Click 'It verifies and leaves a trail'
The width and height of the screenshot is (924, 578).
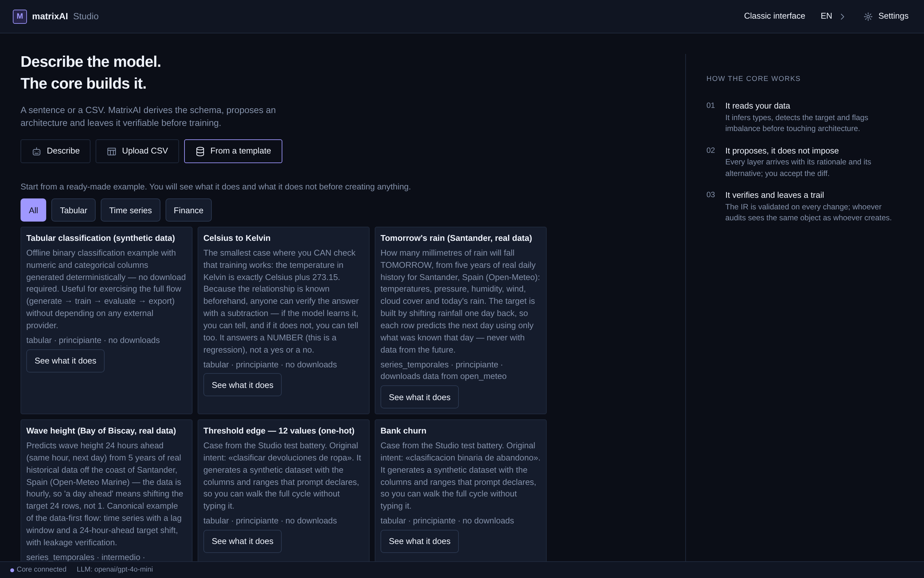click(x=774, y=195)
